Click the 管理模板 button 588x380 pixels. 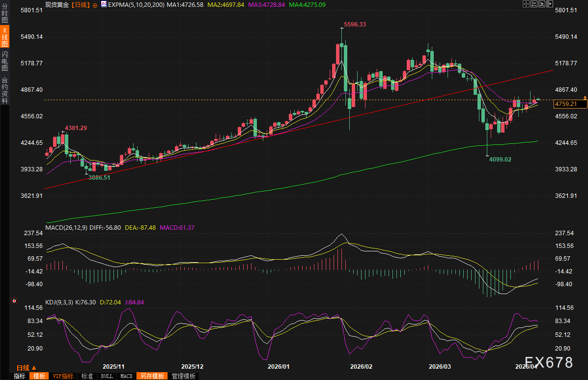tap(183, 376)
